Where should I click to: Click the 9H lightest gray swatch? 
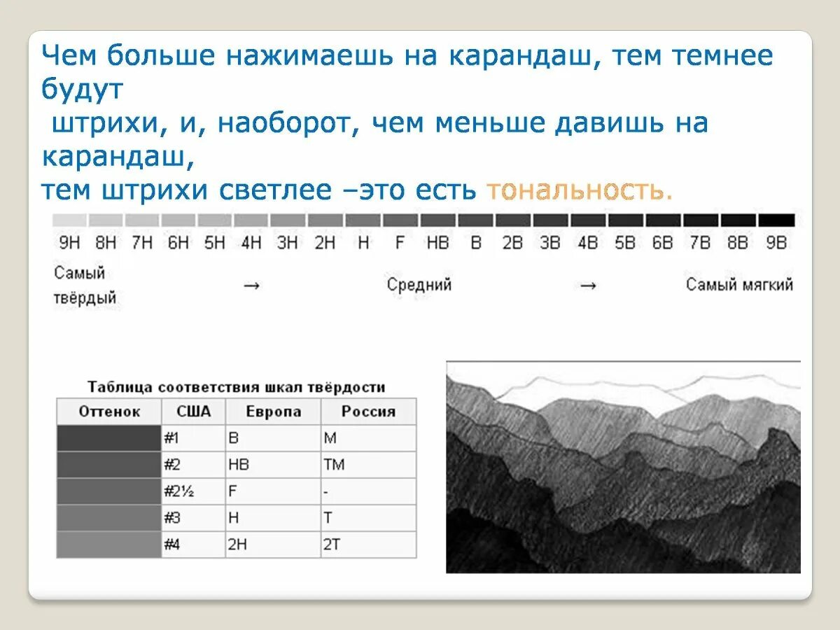pos(70,220)
